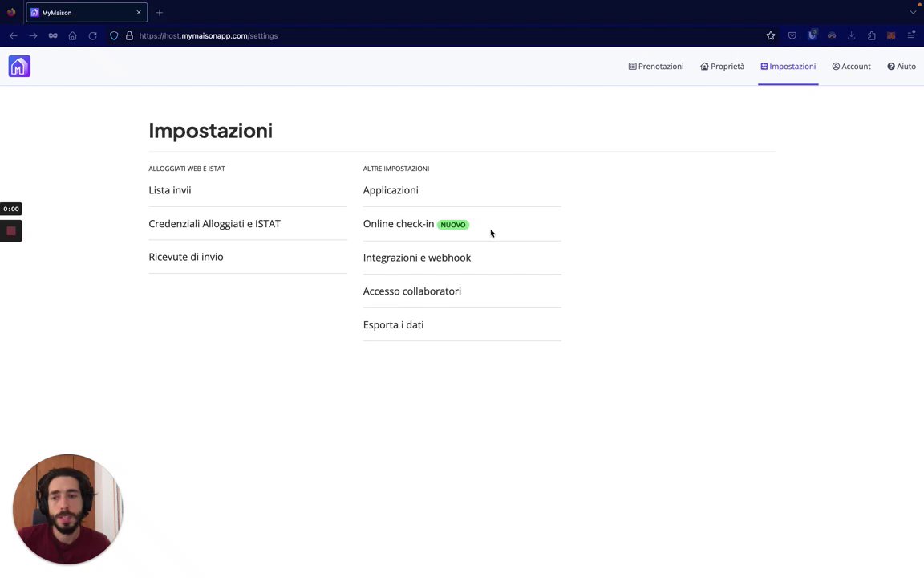Open Accesso collaboratori settings

(x=412, y=291)
